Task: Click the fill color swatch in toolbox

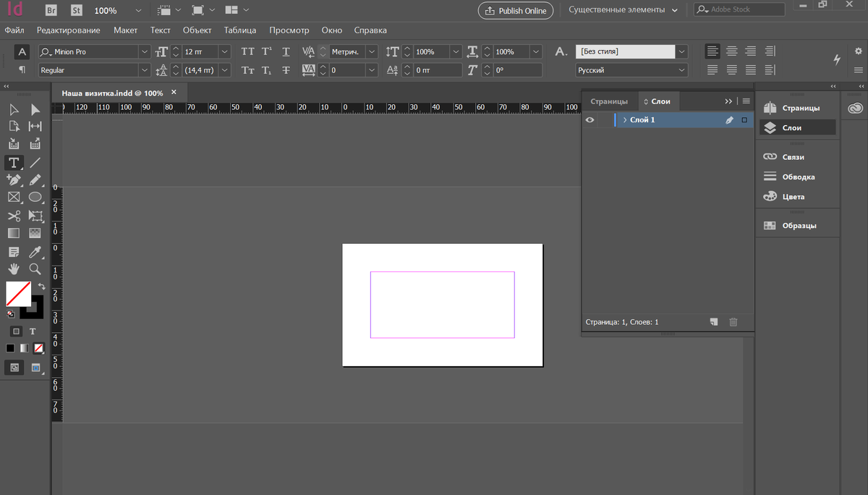Action: [x=17, y=294]
